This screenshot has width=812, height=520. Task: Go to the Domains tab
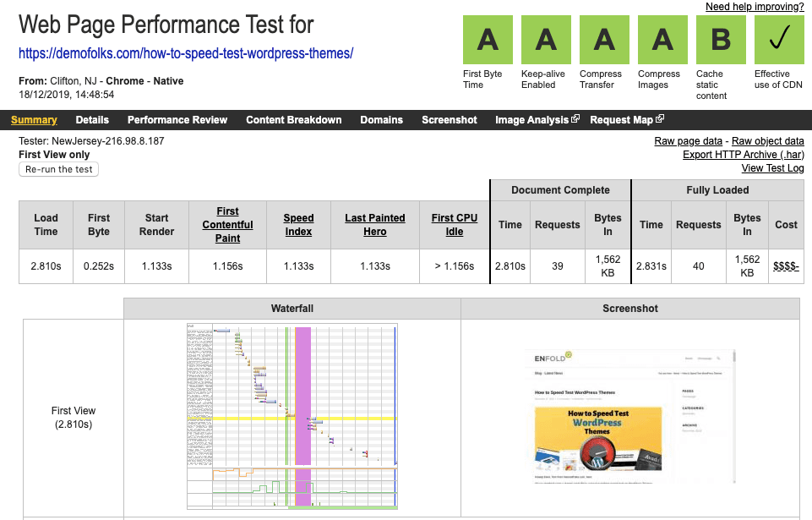[x=382, y=120]
